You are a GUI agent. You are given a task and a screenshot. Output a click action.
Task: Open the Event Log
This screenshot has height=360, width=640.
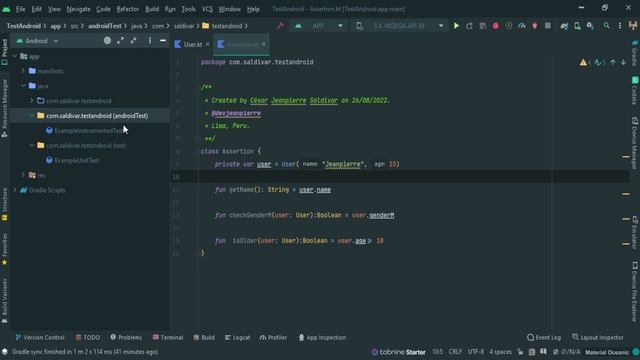(544, 338)
